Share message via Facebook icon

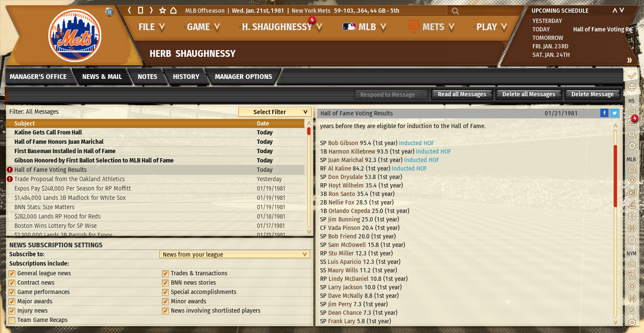pos(604,113)
